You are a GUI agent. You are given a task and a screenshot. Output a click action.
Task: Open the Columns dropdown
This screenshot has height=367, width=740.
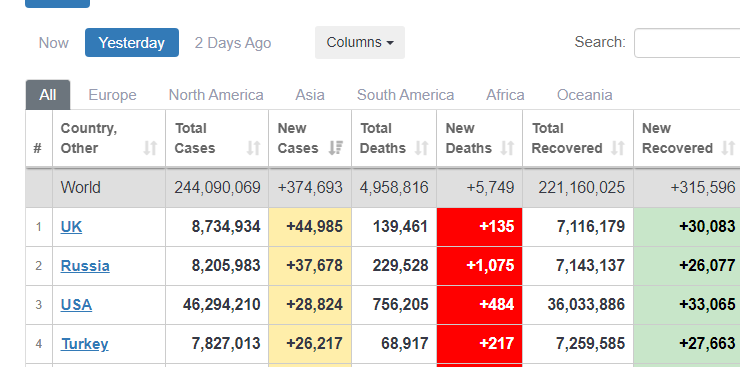360,42
